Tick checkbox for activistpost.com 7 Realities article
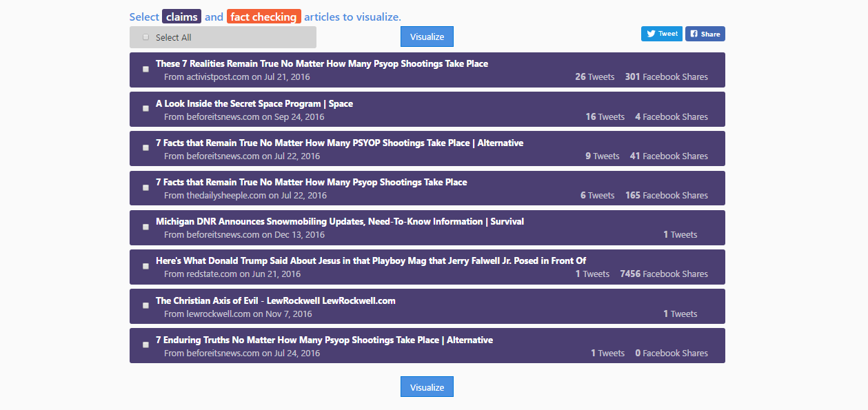The image size is (868, 410). (x=145, y=69)
